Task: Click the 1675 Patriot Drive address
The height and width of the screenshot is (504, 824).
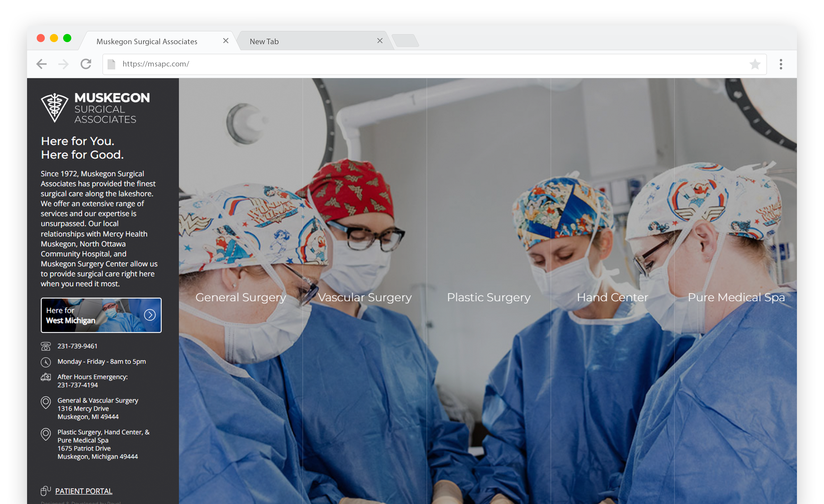Action: click(x=103, y=444)
